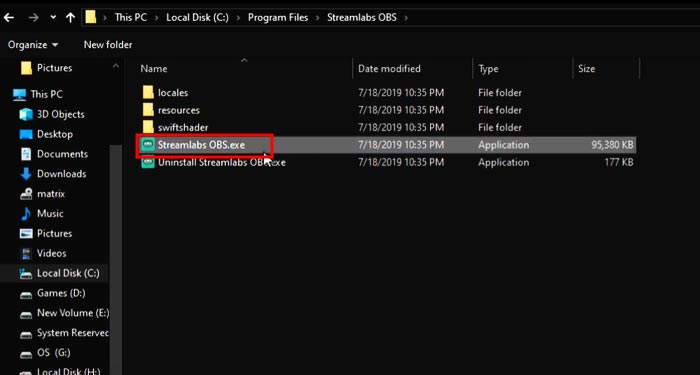Open top Pictures folder icon in sidebar

(26, 68)
